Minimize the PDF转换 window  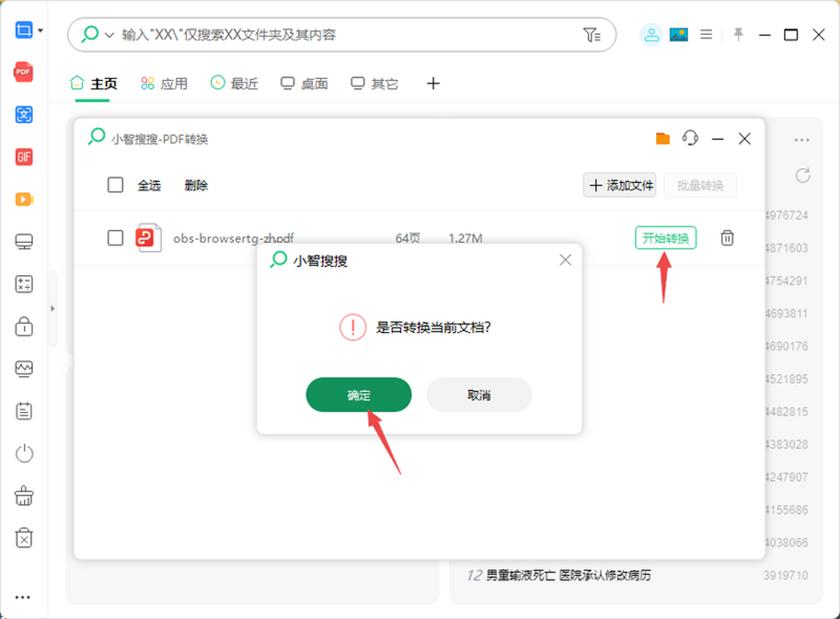(717, 139)
